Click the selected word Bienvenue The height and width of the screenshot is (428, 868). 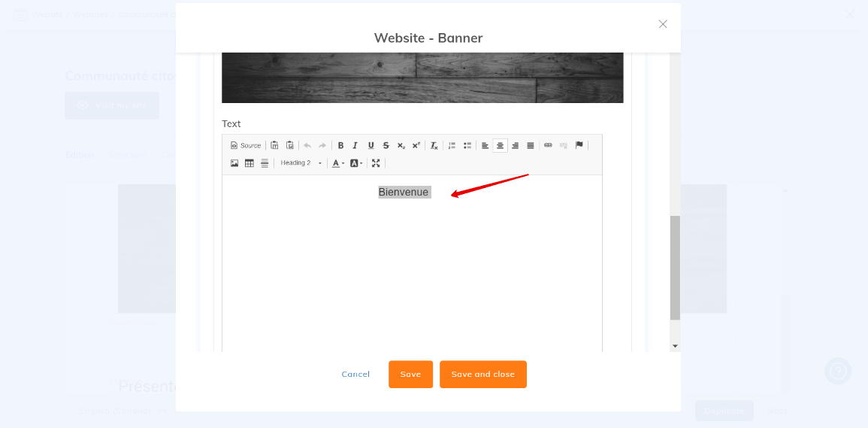404,193
